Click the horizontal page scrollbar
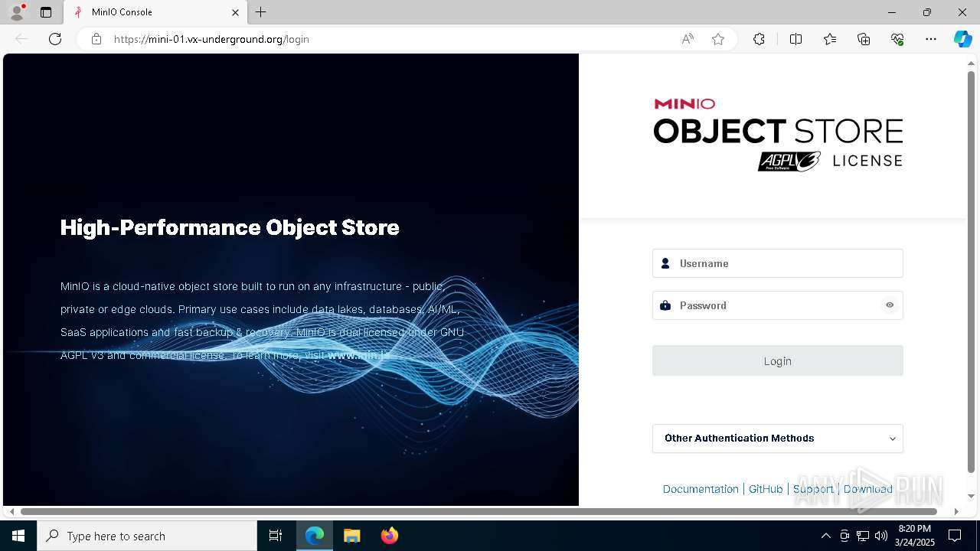Image resolution: width=980 pixels, height=551 pixels. point(479,511)
